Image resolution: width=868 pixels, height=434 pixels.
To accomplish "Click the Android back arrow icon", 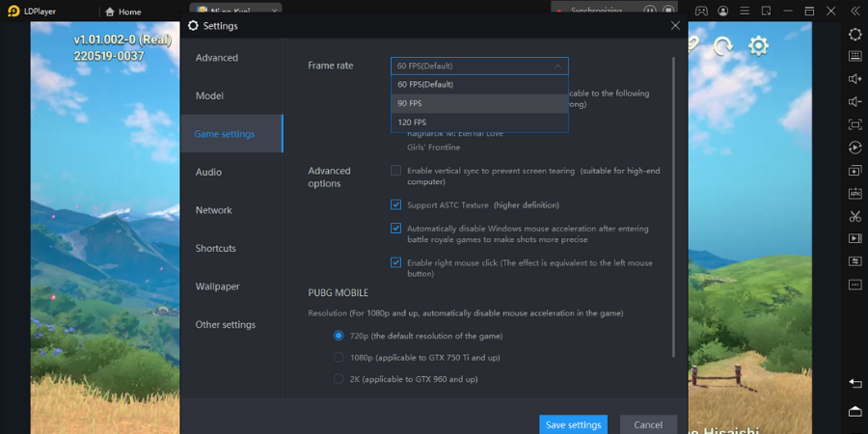I will 854,383.
